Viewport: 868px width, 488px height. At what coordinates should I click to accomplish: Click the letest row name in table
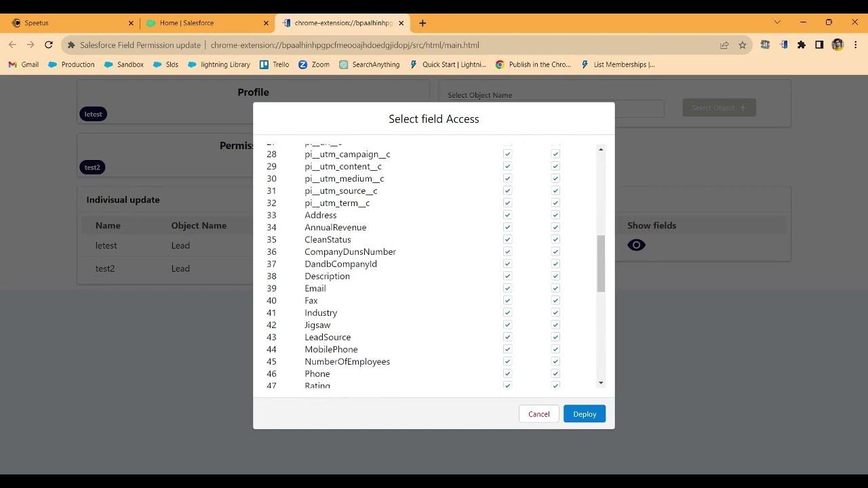point(106,245)
